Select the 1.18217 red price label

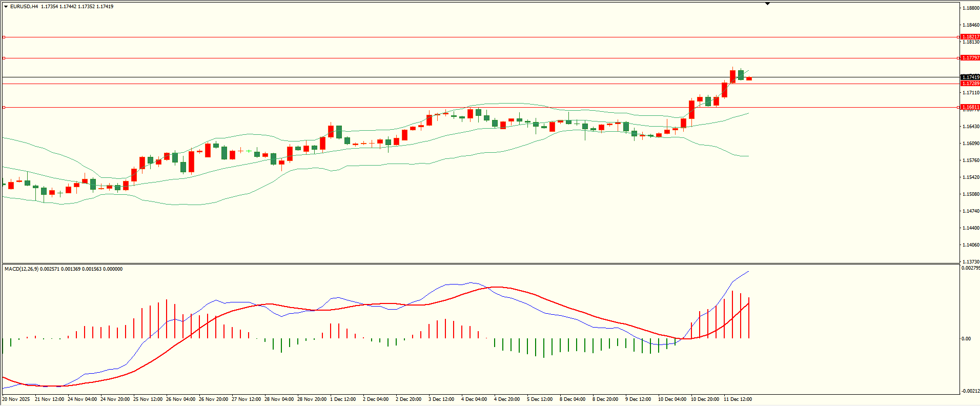(970, 37)
